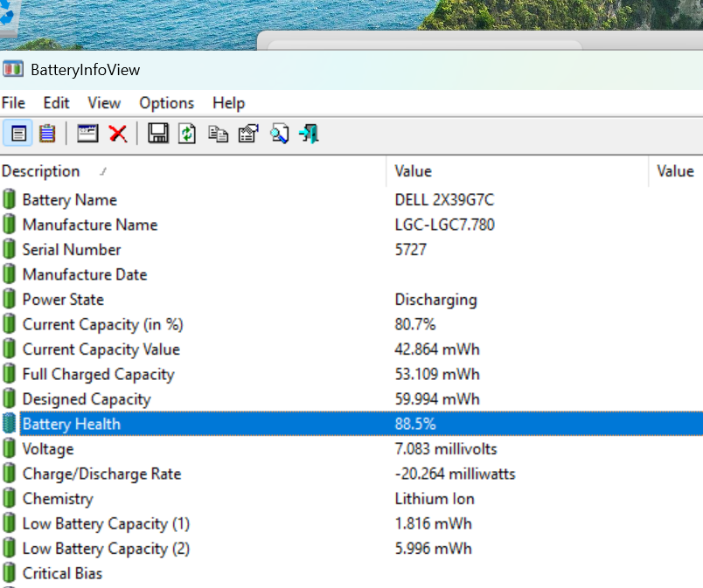Open the options checklist icon in toolbar
The width and height of the screenshot is (703, 588).
pyautogui.click(x=248, y=134)
